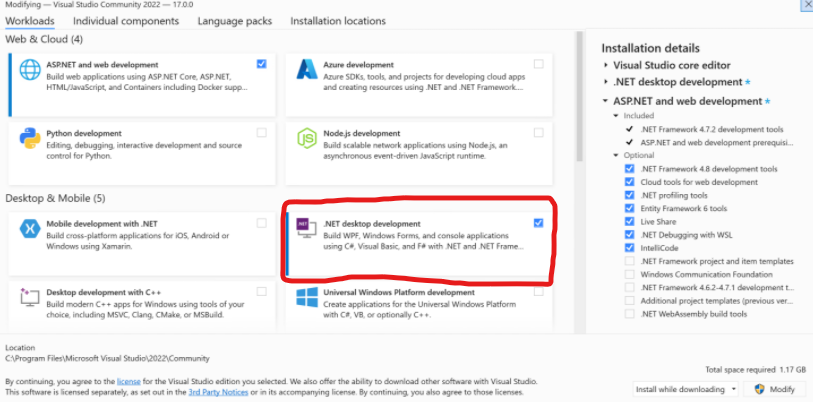Check the Python development workload

coord(261,132)
